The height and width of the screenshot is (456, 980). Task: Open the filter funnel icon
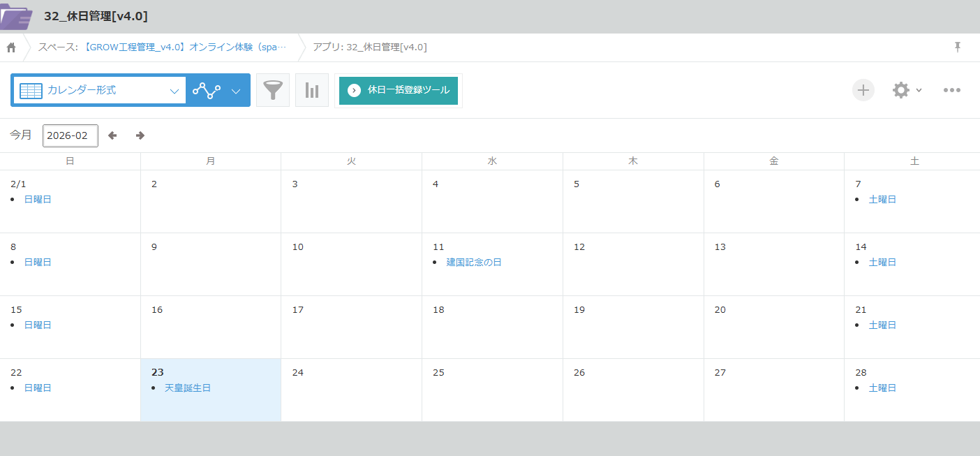(273, 90)
